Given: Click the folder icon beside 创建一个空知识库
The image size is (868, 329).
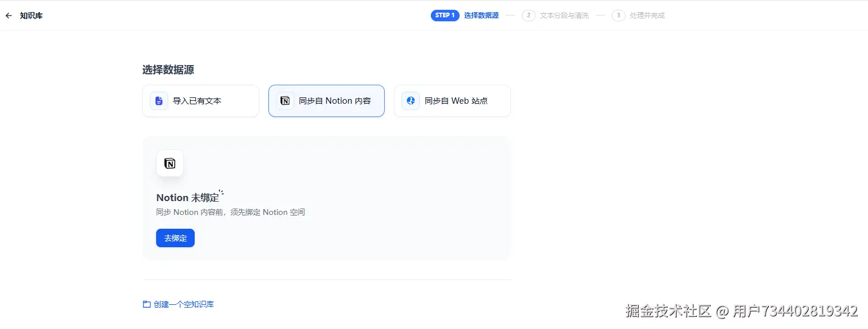Looking at the screenshot, I should (x=147, y=304).
